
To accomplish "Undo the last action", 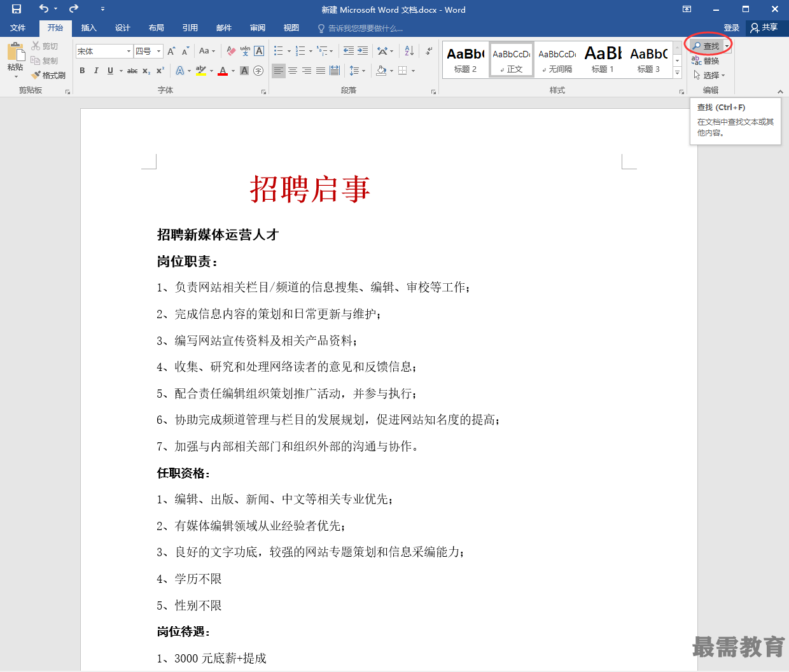I will point(43,9).
